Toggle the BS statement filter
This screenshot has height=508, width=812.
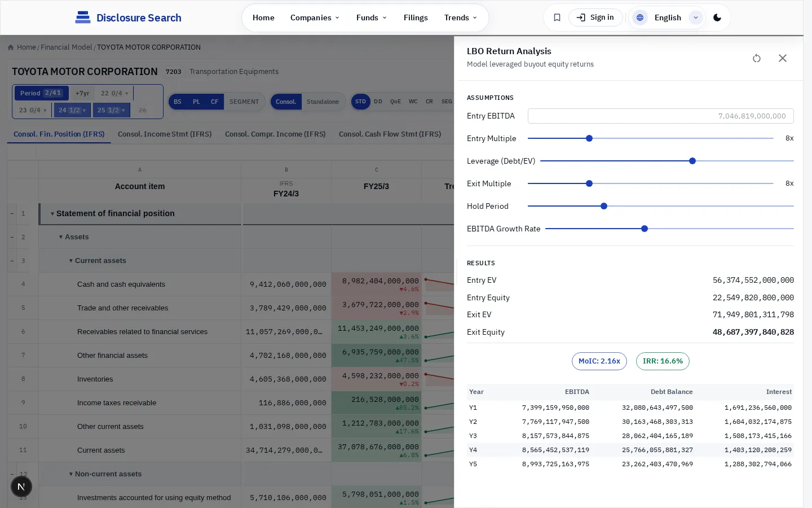click(178, 102)
